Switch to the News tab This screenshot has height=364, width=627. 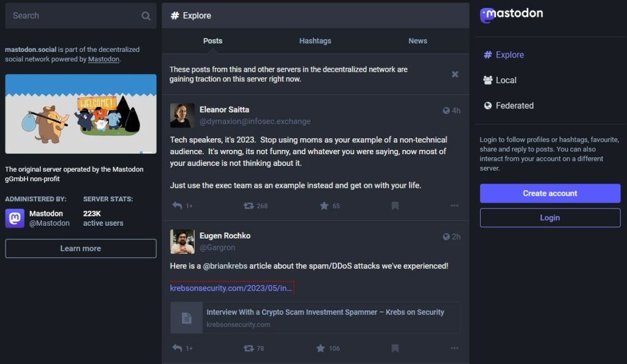click(418, 41)
